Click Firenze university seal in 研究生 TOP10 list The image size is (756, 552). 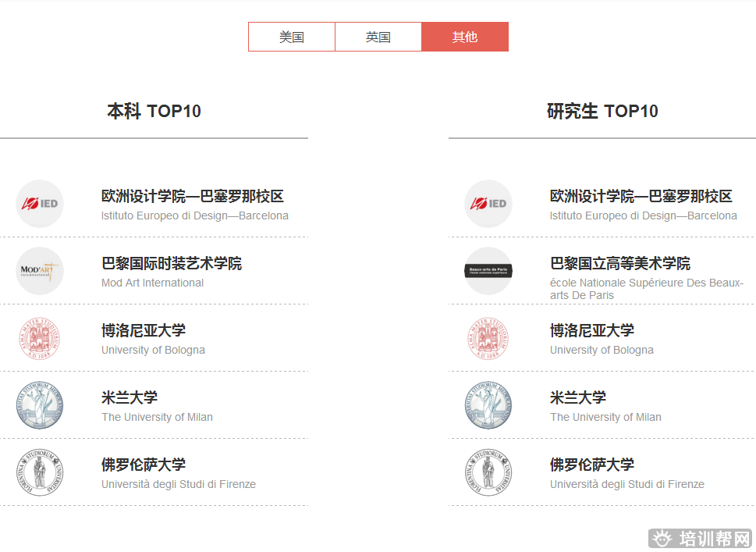(488, 472)
